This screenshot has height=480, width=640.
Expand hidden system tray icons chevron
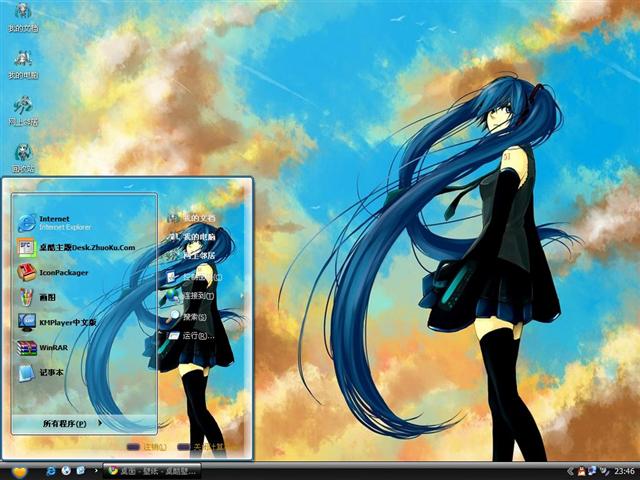[570, 472]
